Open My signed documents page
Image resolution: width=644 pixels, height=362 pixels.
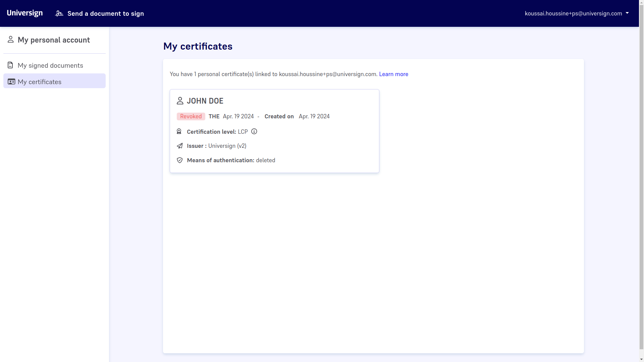coord(50,65)
